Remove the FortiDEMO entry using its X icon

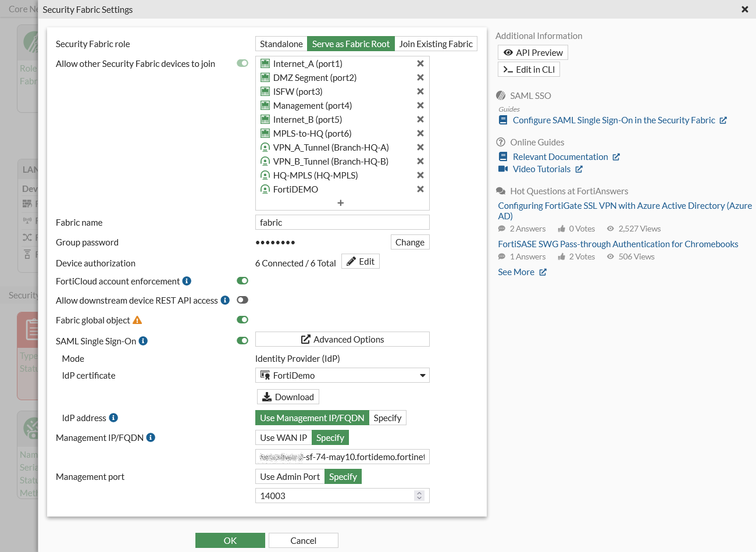pos(420,189)
